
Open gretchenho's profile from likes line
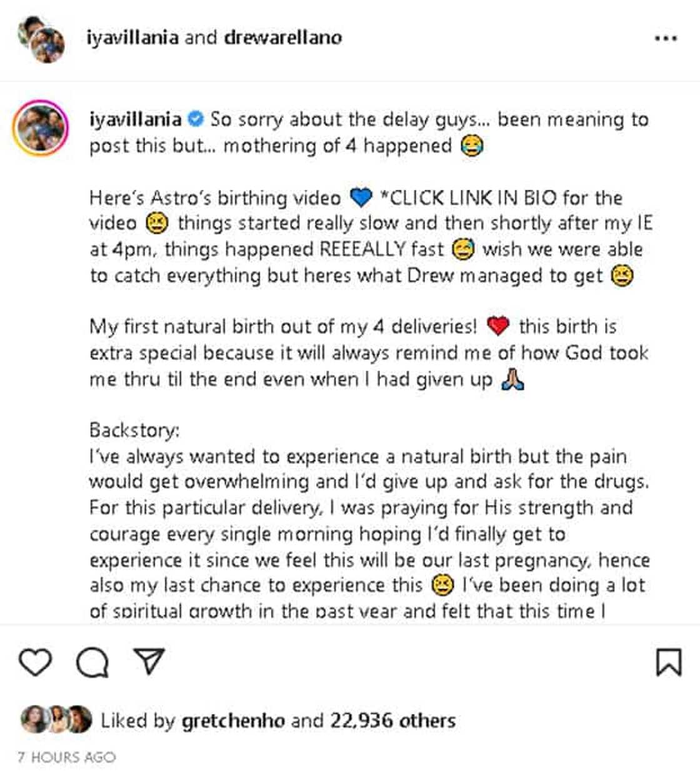233,720
